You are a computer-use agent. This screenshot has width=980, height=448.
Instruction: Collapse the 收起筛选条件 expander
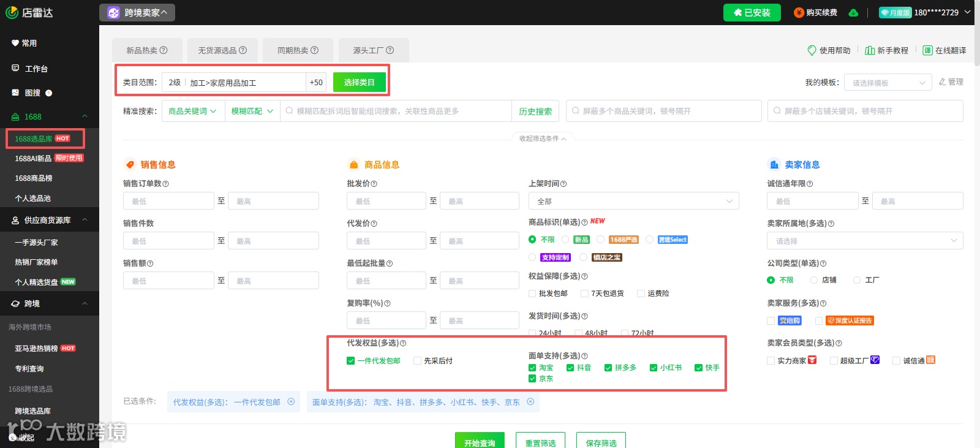point(543,139)
